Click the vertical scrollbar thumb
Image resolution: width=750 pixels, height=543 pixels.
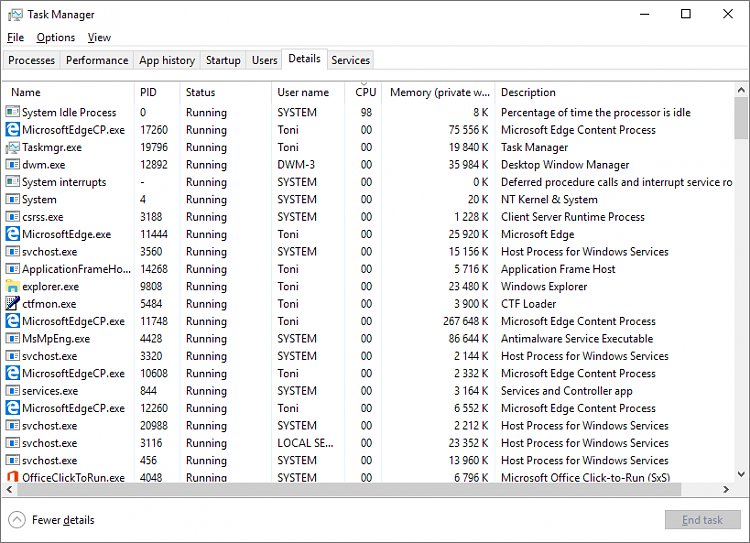[741, 118]
